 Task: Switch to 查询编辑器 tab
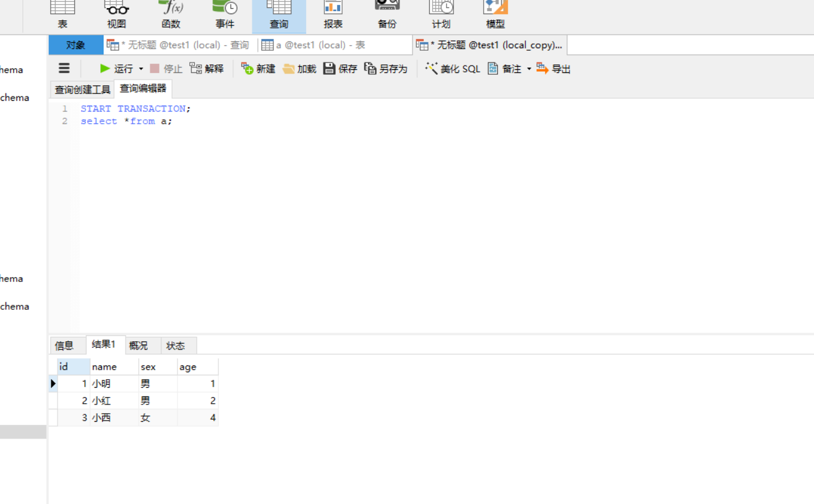pos(143,88)
